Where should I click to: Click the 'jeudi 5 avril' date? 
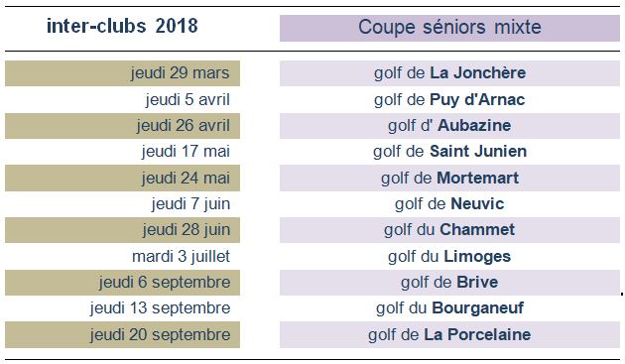[187, 99]
